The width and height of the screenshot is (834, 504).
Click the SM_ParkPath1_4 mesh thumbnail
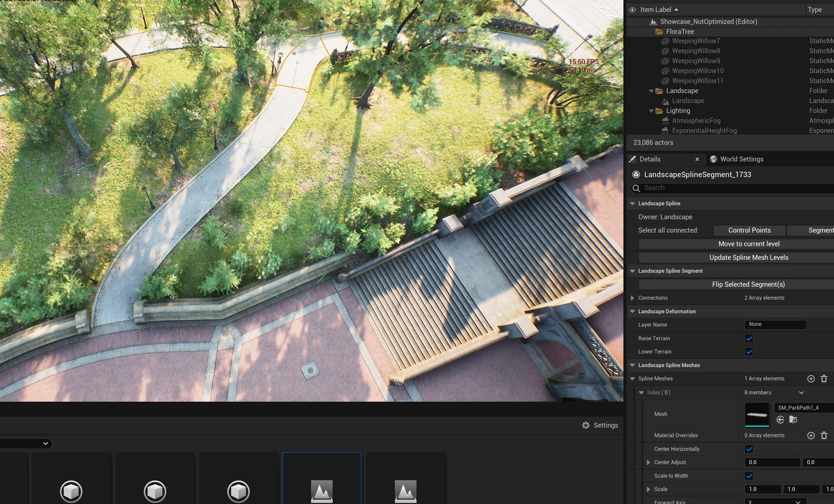pyautogui.click(x=757, y=414)
